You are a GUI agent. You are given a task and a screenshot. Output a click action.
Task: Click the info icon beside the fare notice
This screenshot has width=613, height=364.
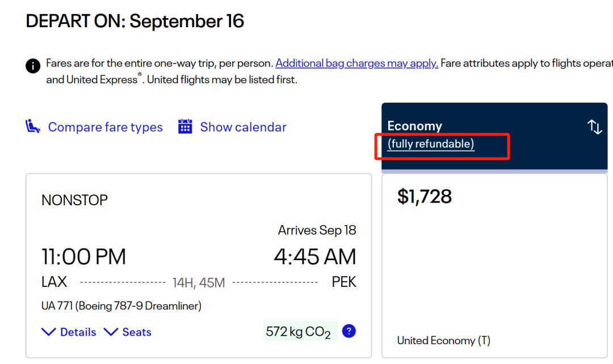(33, 66)
